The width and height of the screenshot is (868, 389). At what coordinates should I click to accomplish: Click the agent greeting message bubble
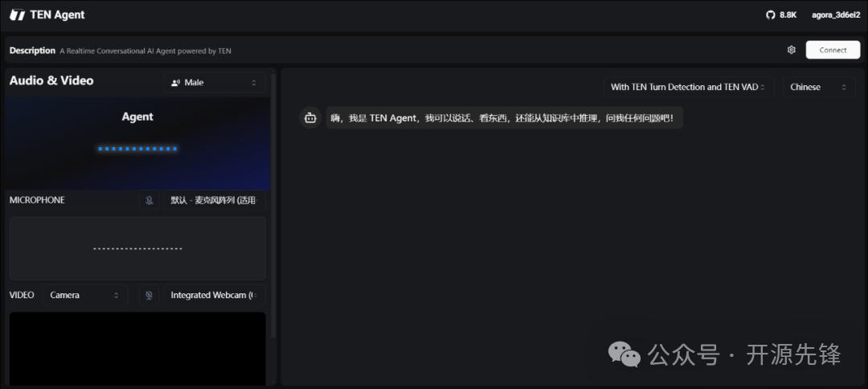[x=504, y=118]
